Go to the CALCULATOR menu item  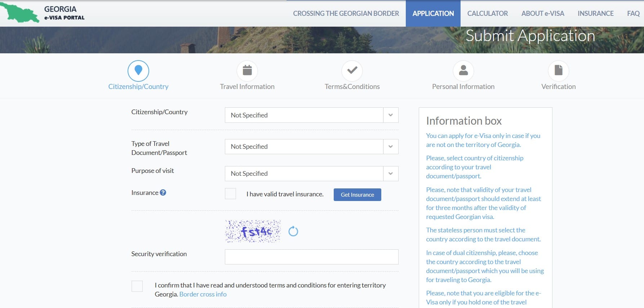pos(488,13)
